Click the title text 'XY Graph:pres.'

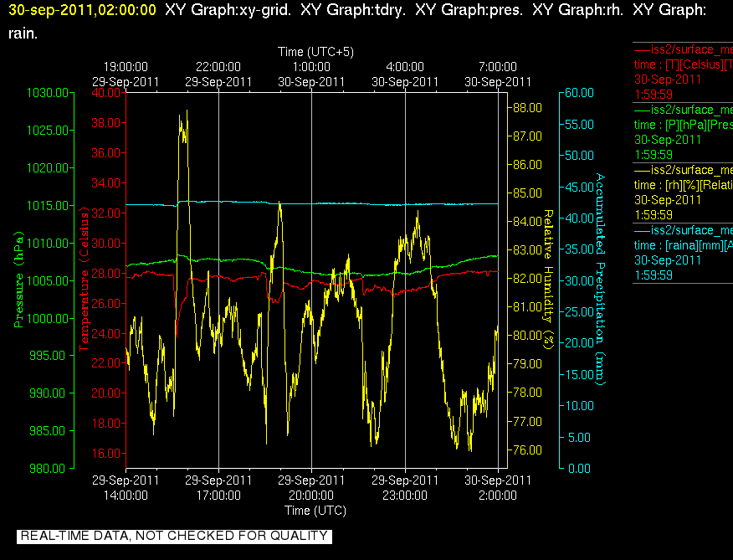(469, 10)
